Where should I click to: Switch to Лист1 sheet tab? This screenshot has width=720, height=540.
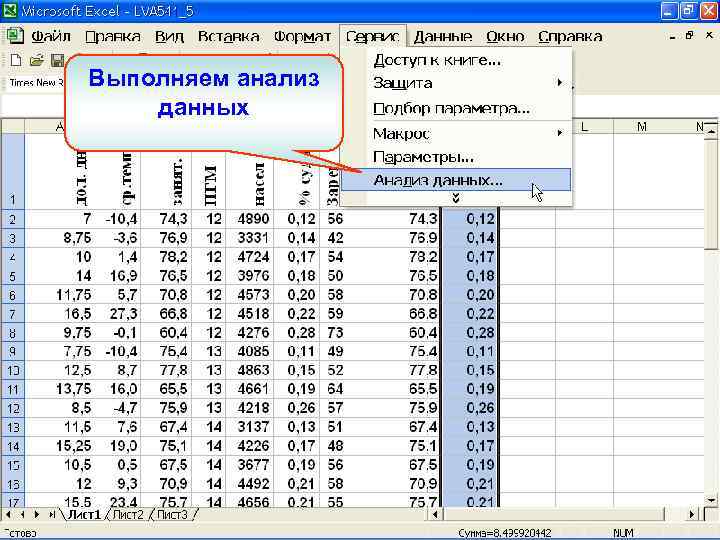84,515
